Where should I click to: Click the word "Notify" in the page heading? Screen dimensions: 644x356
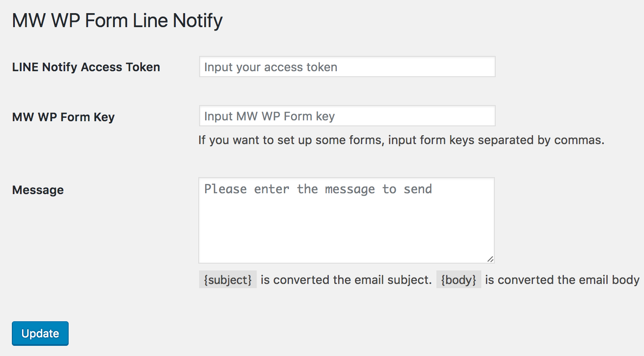[x=198, y=20]
